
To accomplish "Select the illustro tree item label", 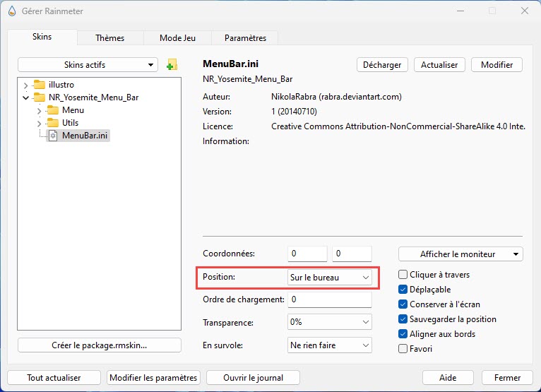I will pos(61,85).
